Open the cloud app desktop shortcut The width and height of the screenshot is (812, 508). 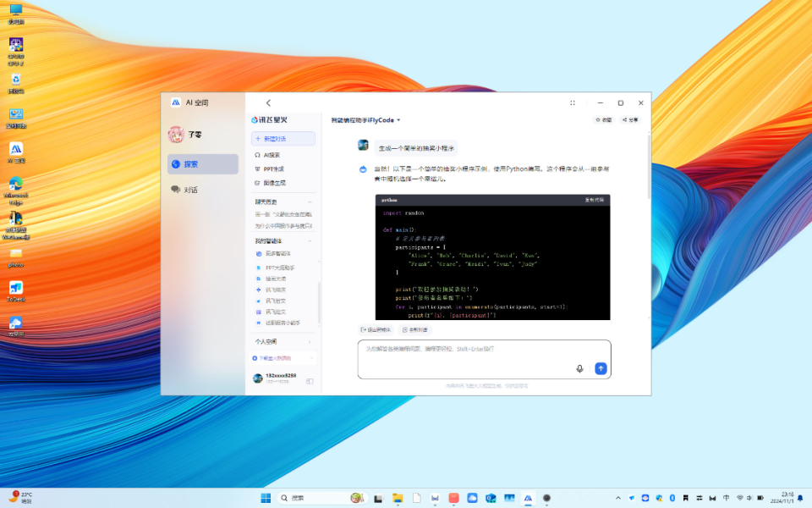[x=16, y=326]
